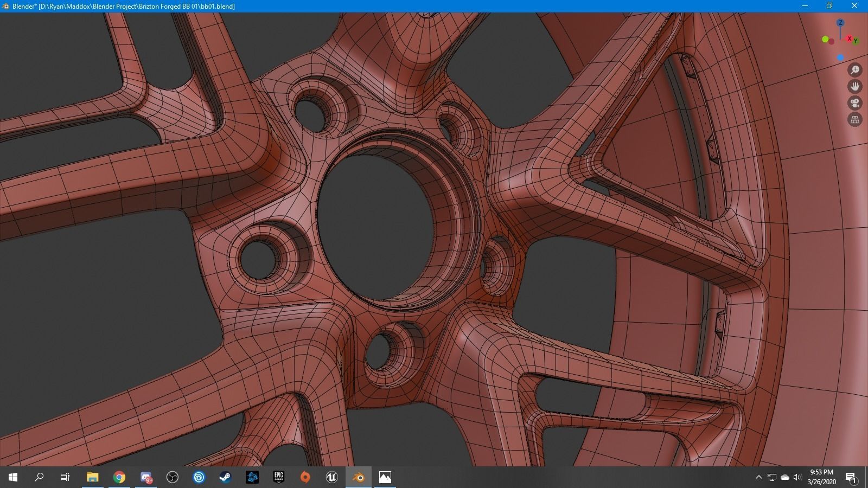Open File Explorer from the taskbar
This screenshot has height=488, width=868.
[x=92, y=477]
